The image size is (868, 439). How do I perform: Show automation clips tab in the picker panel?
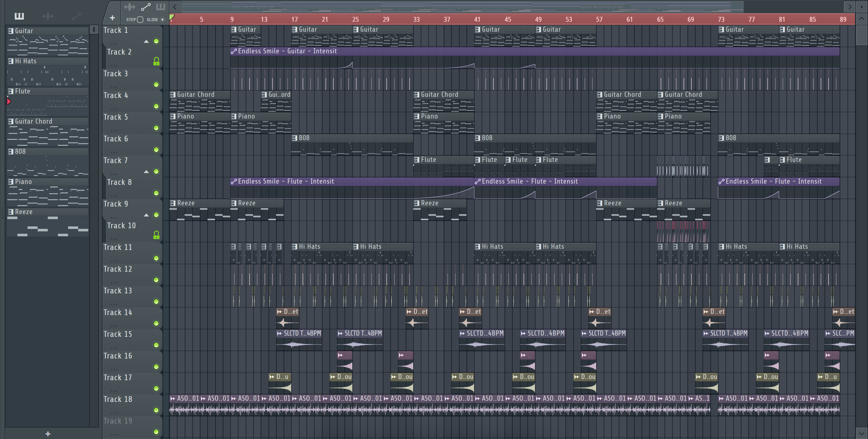[x=77, y=16]
